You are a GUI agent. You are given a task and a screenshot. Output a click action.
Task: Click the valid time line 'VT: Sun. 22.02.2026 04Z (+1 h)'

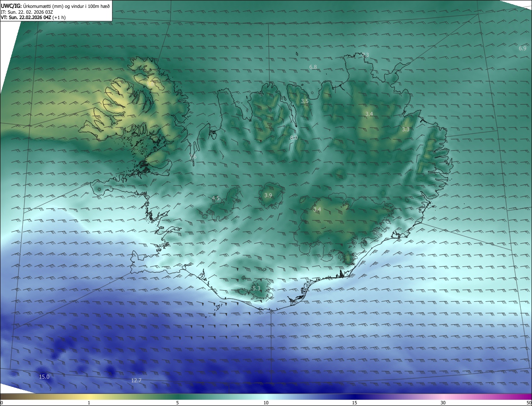pos(33,17)
